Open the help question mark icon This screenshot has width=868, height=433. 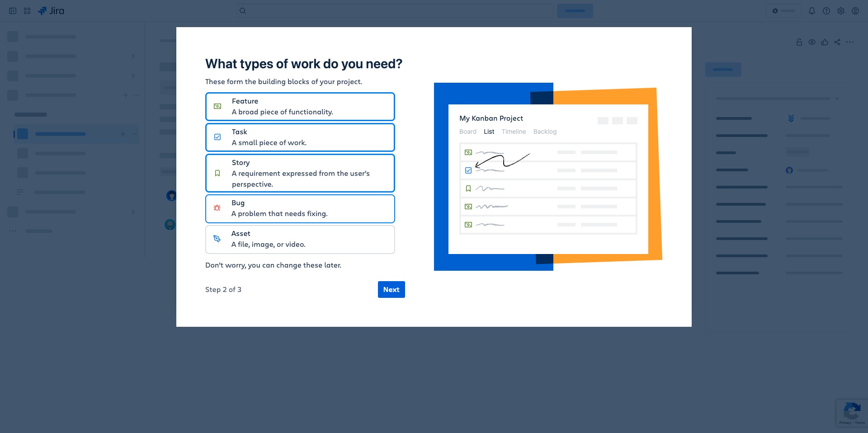826,11
